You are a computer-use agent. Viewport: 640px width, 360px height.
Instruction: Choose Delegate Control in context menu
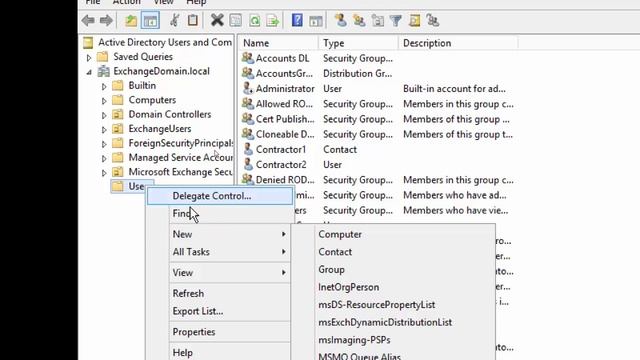pos(220,196)
